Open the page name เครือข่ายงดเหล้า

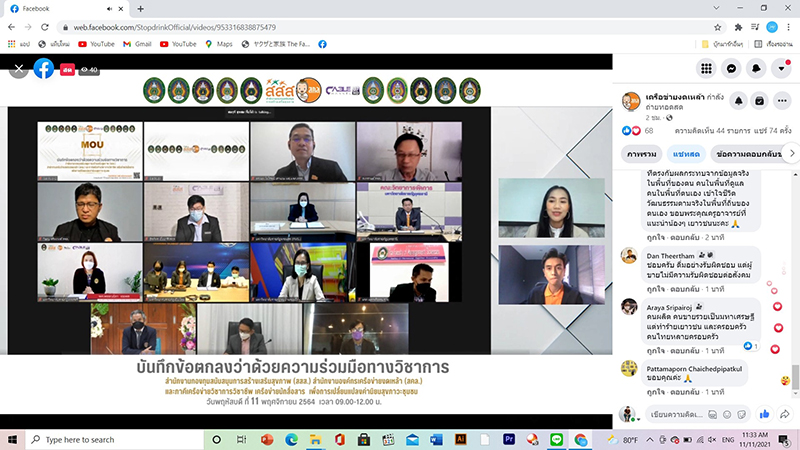pyautogui.click(x=674, y=97)
